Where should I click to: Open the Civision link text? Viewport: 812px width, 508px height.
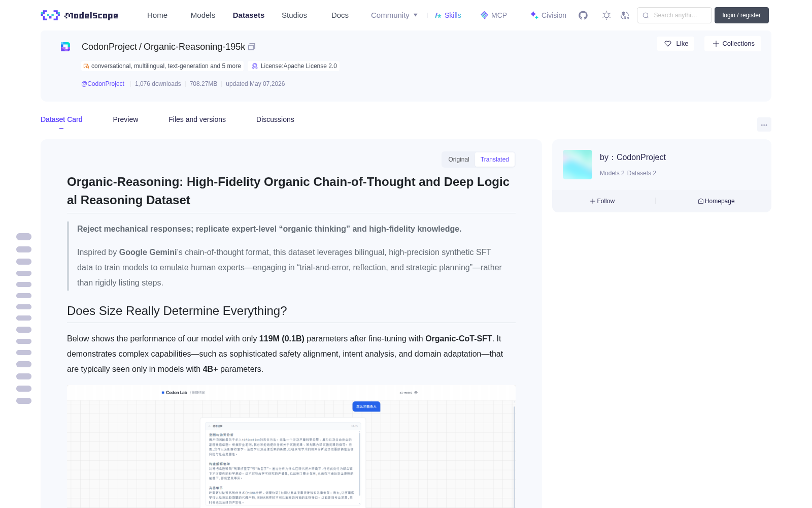[x=554, y=15]
